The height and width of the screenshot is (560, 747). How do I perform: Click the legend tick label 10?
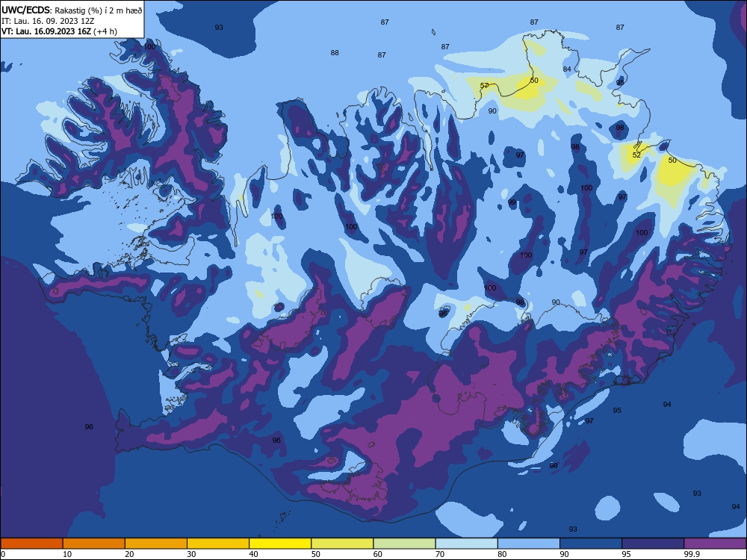67,554
